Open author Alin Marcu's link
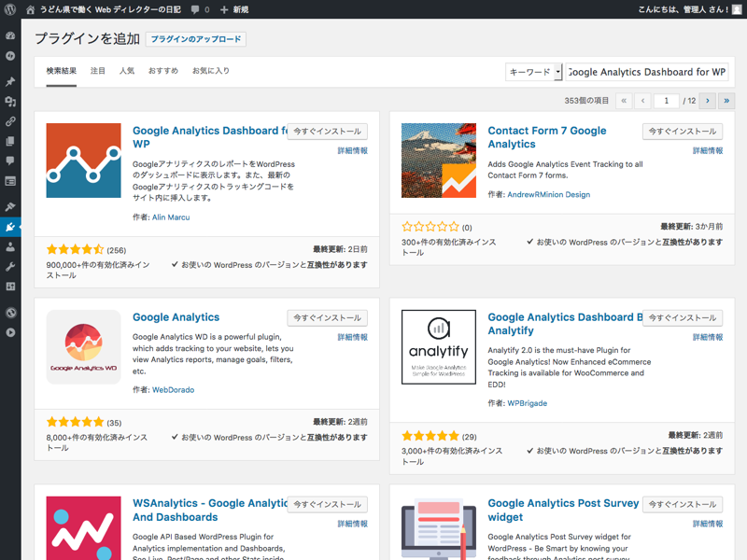Screen dimensions: 747x560 pyautogui.click(x=171, y=217)
